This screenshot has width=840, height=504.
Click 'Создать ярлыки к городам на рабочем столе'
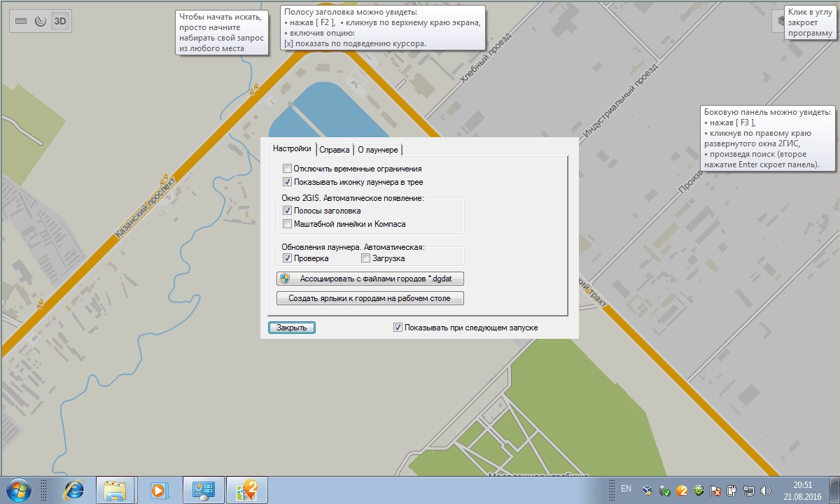pos(370,299)
